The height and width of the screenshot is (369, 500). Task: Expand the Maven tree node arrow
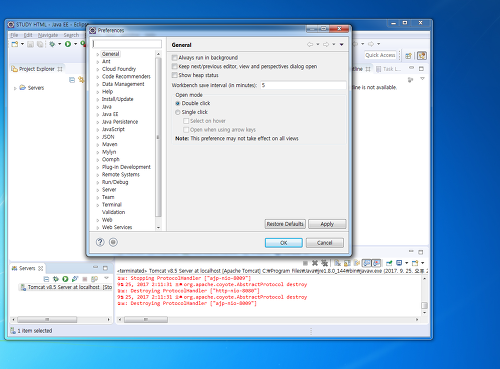coord(98,145)
